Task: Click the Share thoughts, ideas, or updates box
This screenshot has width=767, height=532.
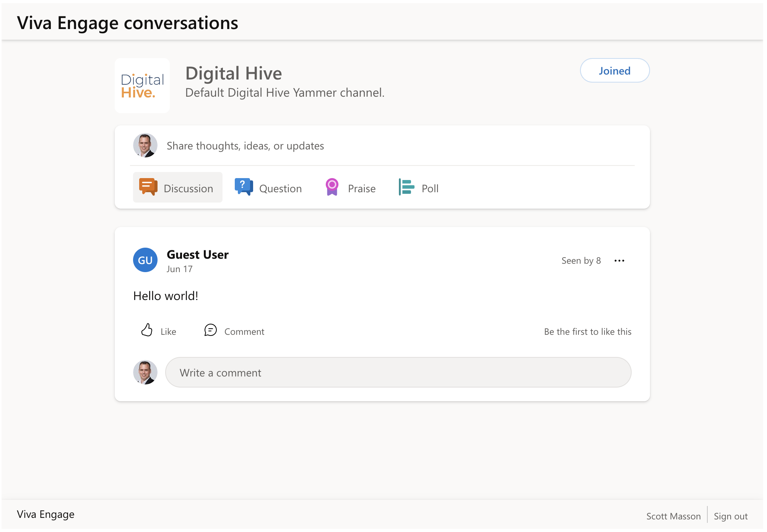Action: pyautogui.click(x=245, y=146)
